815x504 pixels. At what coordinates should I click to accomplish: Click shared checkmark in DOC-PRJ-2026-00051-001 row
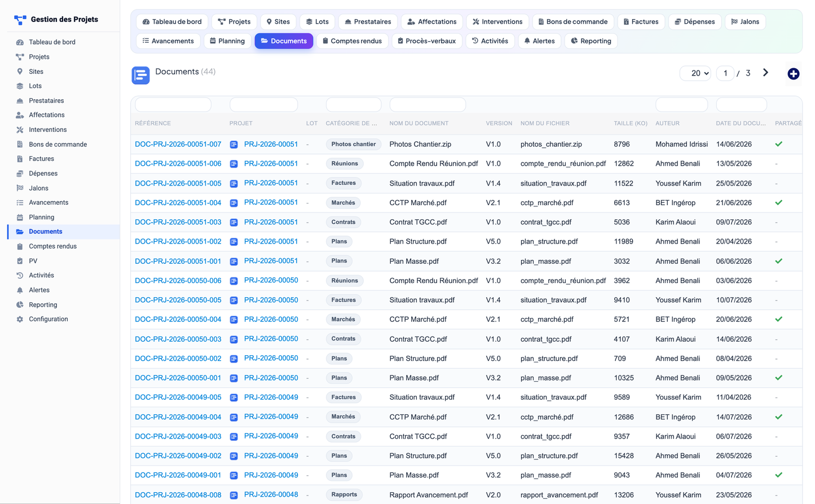point(778,261)
